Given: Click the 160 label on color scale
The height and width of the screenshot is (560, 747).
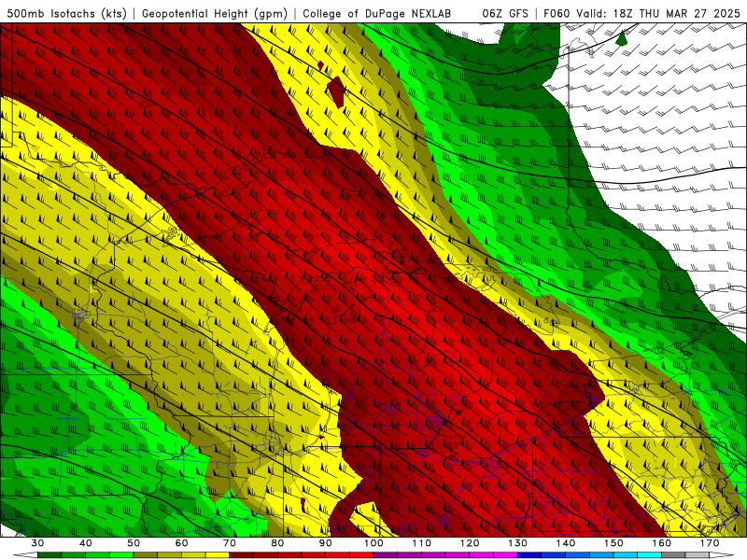Looking at the screenshot, I should pyautogui.click(x=662, y=543).
